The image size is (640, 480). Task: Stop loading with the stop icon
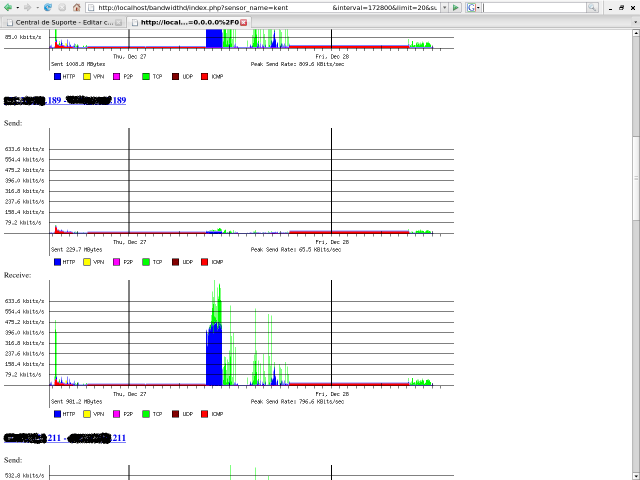[62, 7]
